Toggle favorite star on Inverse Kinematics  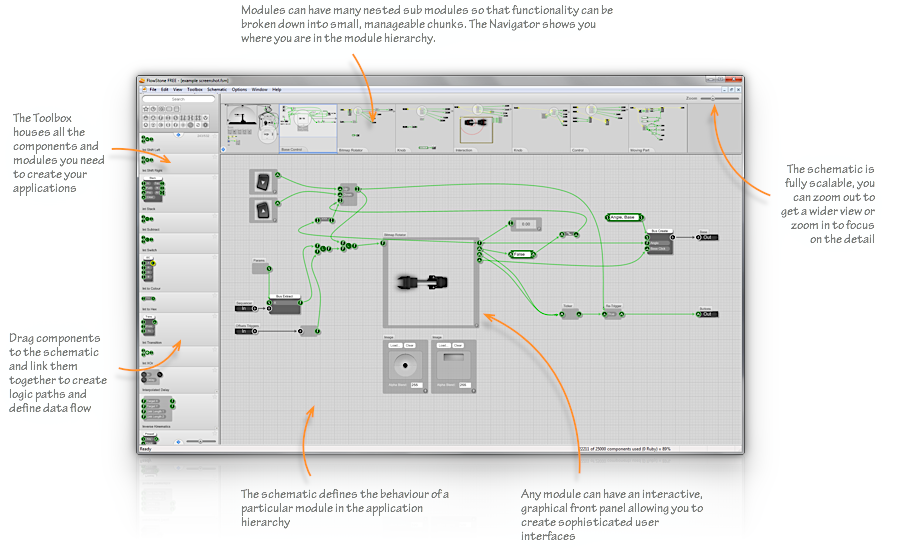[x=215, y=398]
